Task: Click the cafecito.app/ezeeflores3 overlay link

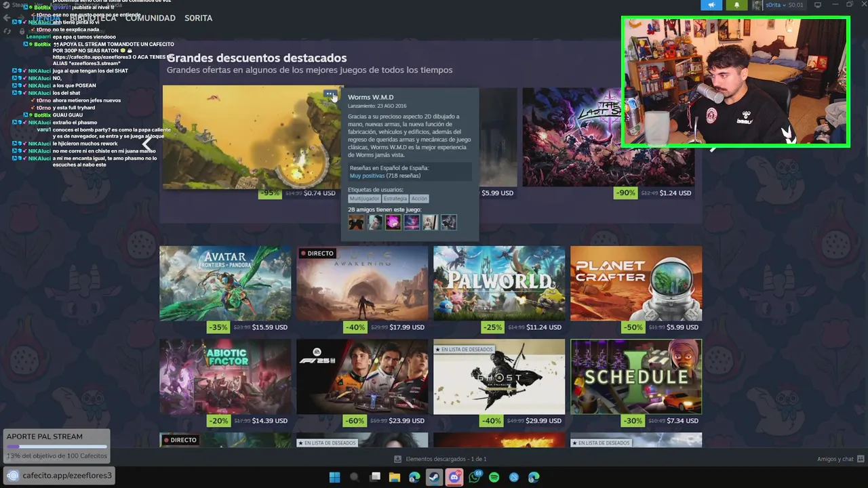Action: (59, 475)
